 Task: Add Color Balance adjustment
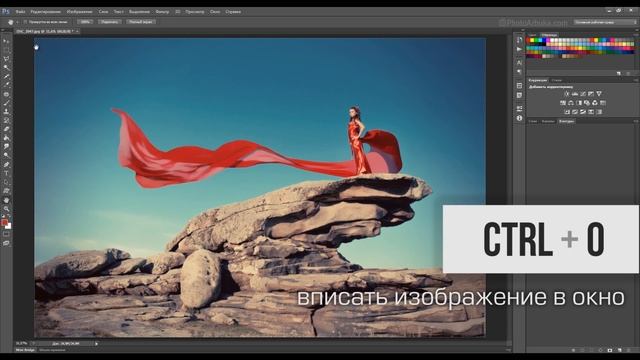[x=571, y=103]
